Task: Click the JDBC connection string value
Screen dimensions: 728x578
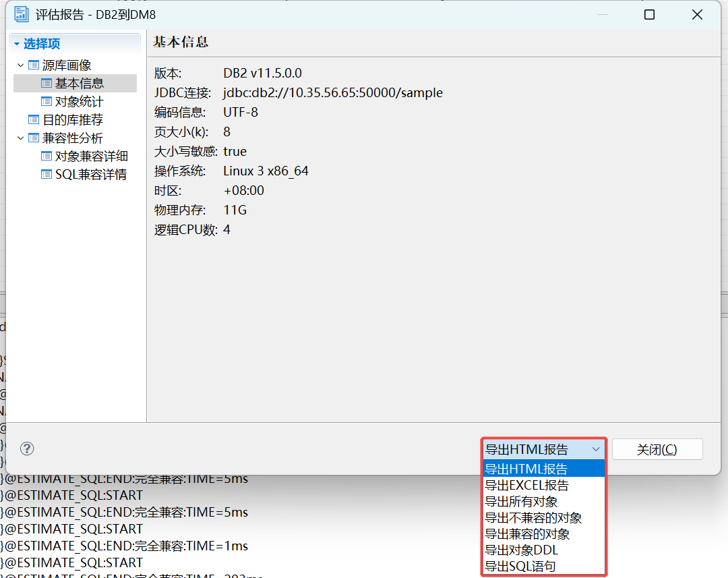Action: [x=333, y=93]
